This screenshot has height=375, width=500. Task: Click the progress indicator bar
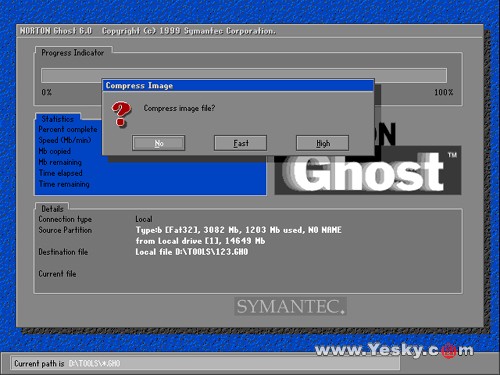click(244, 75)
